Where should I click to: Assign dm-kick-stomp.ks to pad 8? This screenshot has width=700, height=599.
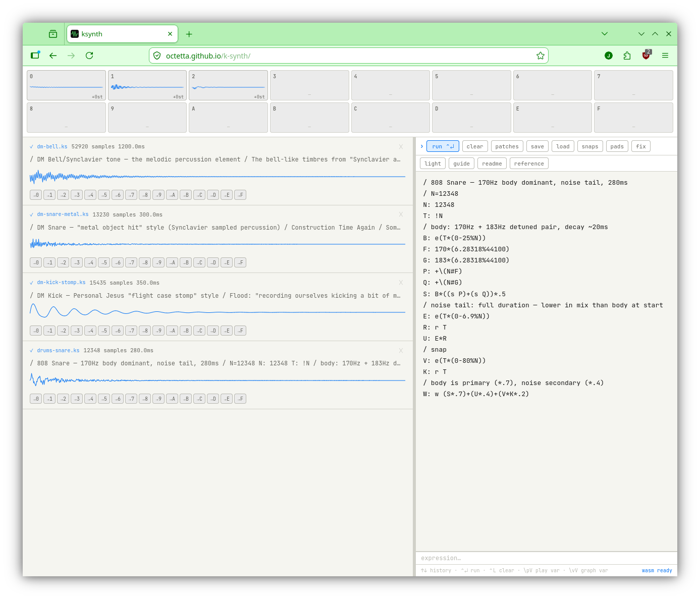[145, 331]
